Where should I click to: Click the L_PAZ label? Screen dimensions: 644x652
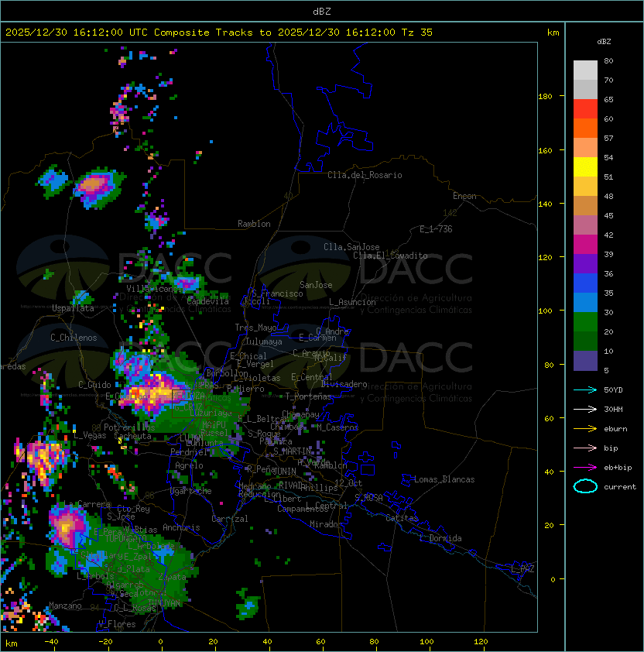(x=522, y=569)
